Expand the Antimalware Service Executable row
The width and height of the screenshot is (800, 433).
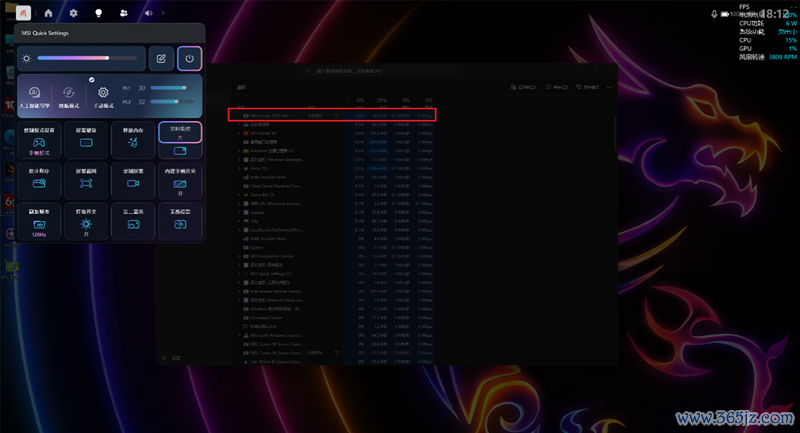coord(239,291)
